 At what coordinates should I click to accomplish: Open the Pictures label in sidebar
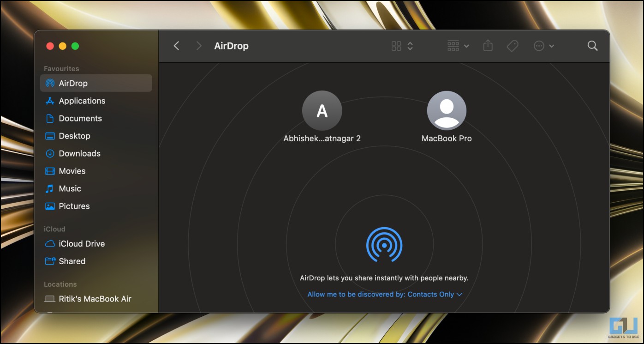[x=74, y=206]
